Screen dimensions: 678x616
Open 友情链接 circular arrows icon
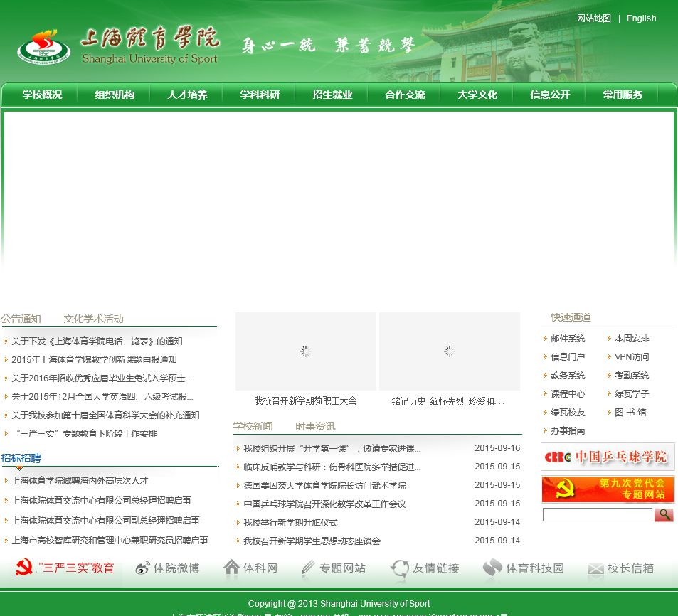tap(425, 568)
